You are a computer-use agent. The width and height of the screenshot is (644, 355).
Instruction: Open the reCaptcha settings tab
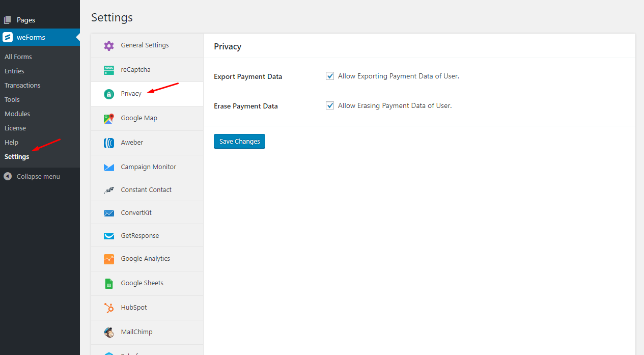point(147,70)
